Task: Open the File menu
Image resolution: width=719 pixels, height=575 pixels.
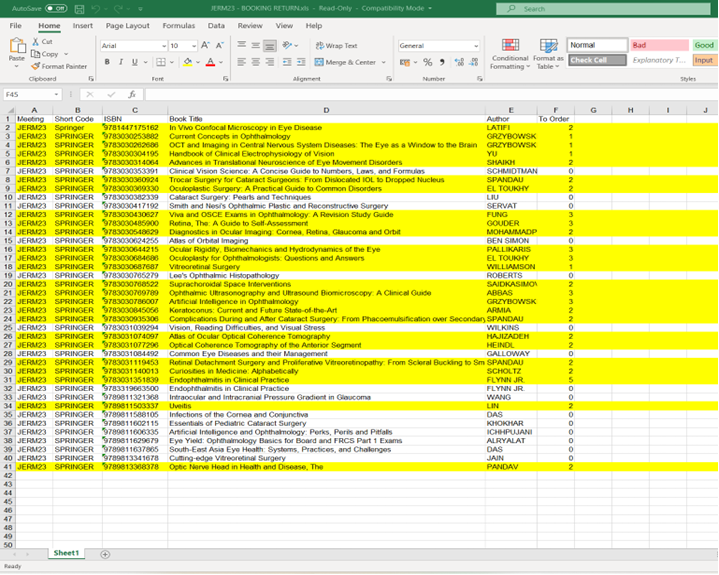Action: coord(15,26)
